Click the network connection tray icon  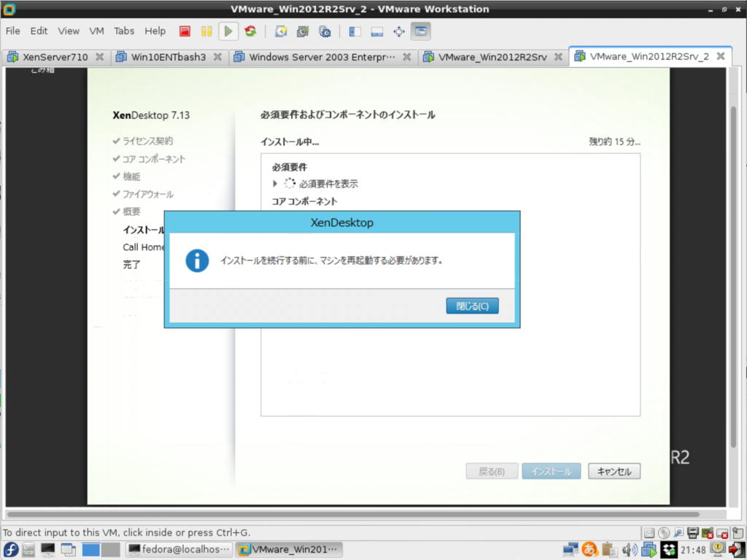click(x=570, y=550)
